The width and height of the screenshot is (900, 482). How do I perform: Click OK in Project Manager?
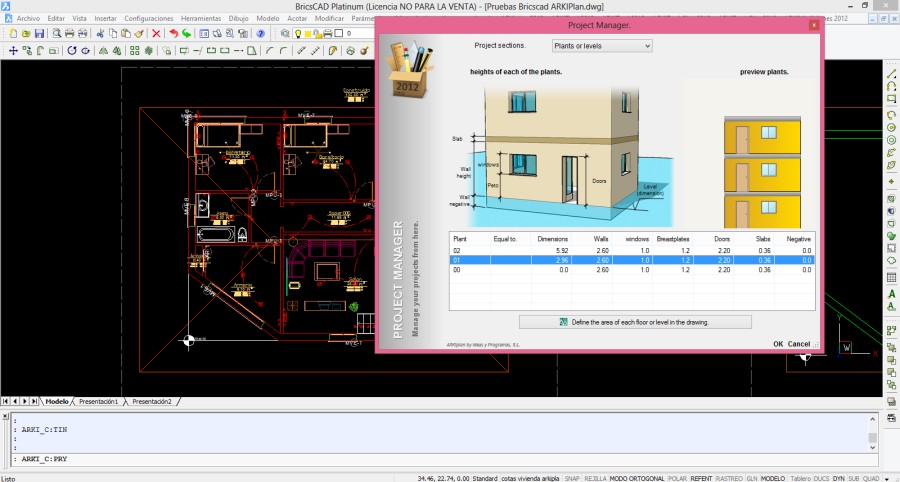click(x=778, y=344)
